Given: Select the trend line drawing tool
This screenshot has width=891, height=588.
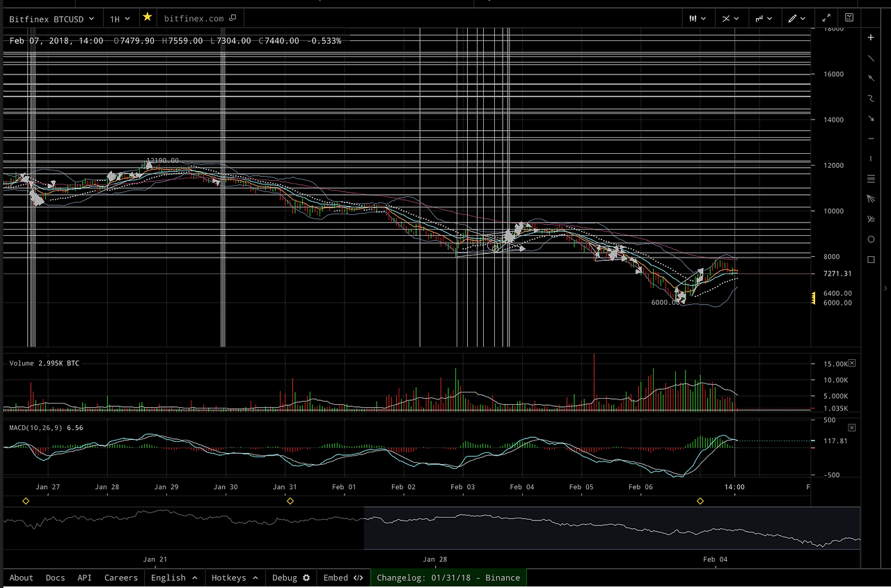Looking at the screenshot, I should coord(871,58).
